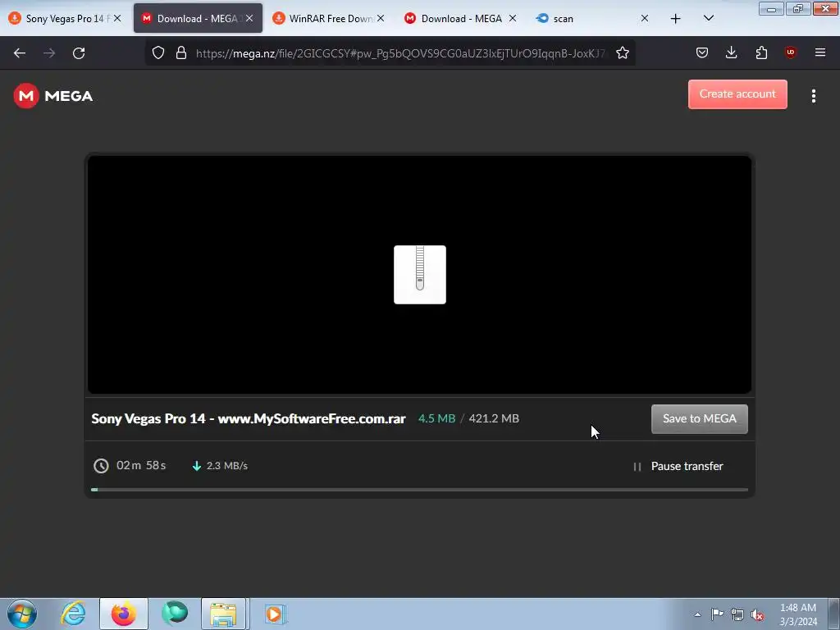840x630 pixels.
Task: Launch Internet Explorer from the taskbar
Action: [73, 614]
